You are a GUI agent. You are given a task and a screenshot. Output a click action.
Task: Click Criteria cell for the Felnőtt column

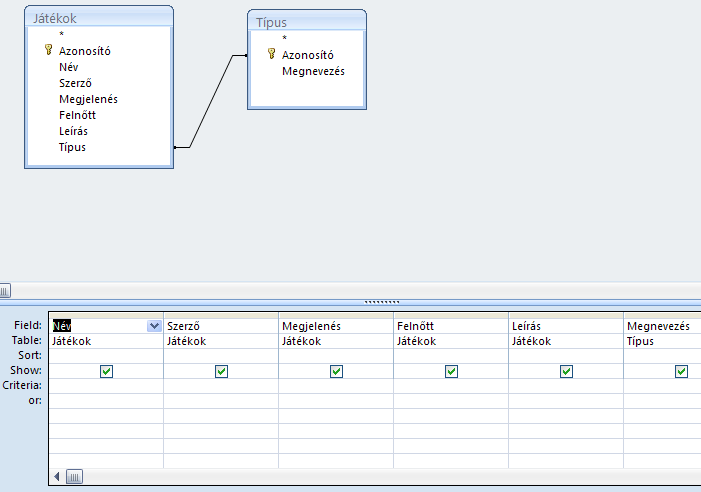(x=451, y=385)
